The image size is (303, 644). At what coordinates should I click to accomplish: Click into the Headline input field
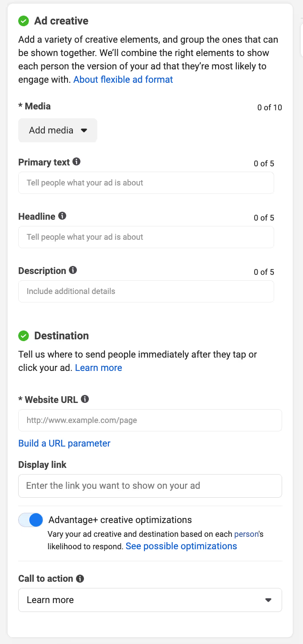point(146,237)
